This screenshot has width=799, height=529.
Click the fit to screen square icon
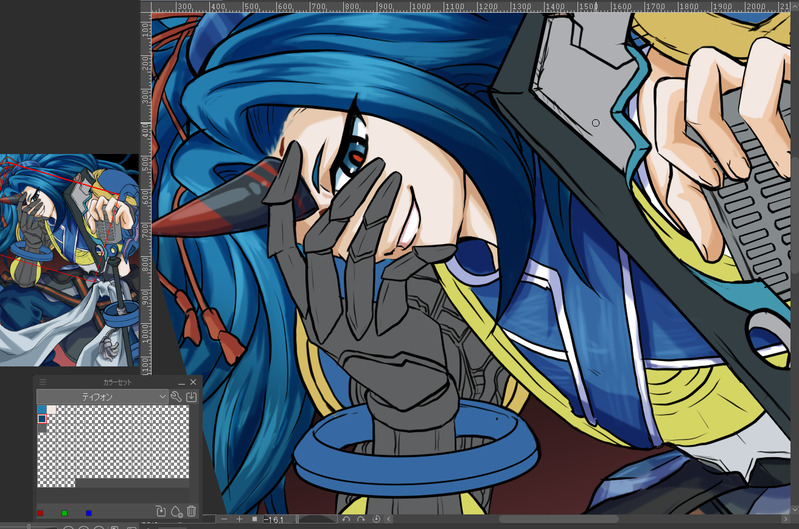pyautogui.click(x=254, y=519)
